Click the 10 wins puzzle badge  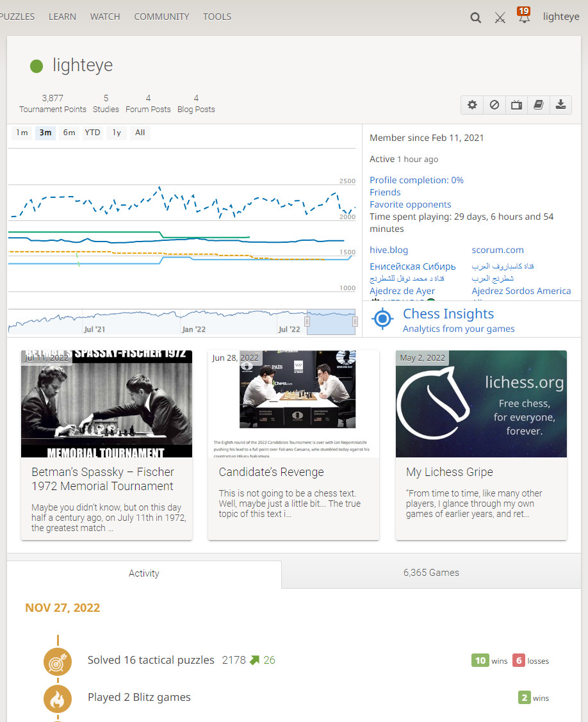point(480,660)
